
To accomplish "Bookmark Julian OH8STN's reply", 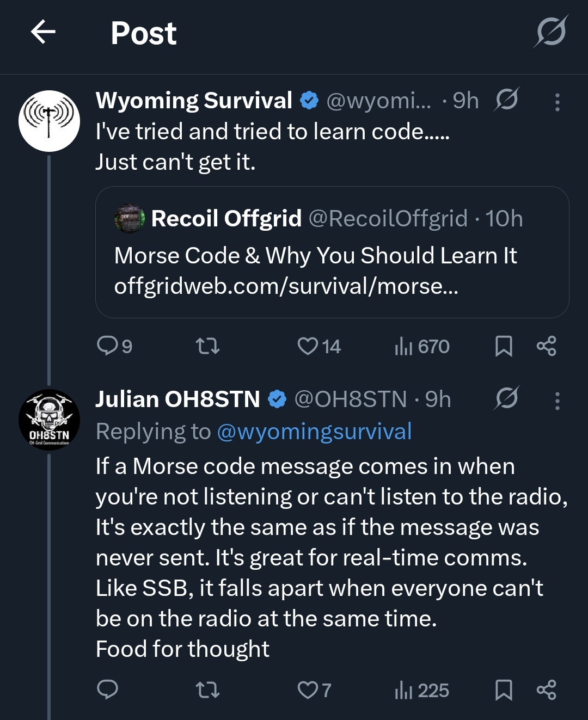I will 504,690.
